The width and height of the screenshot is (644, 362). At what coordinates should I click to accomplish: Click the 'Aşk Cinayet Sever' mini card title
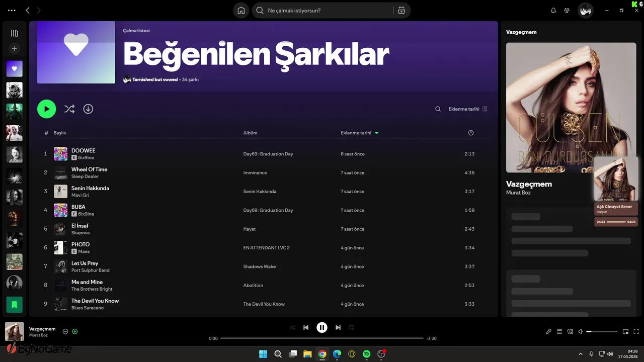[x=614, y=207]
